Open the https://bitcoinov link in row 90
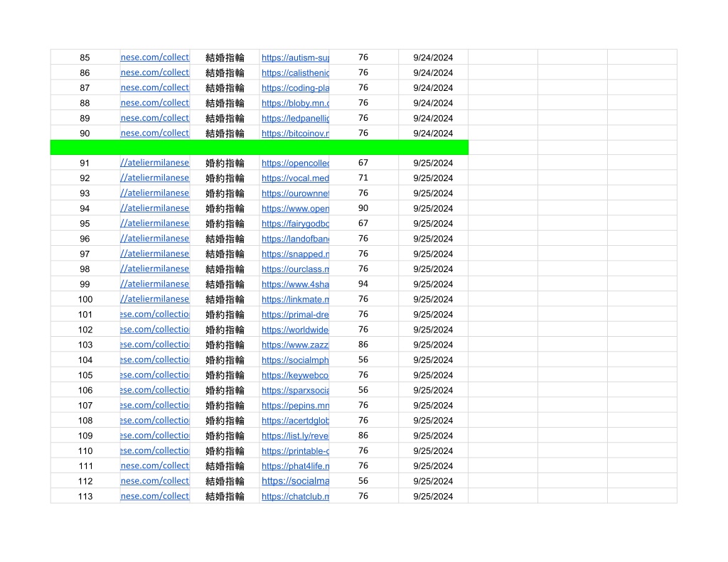This screenshot has height=562, width=728. click(x=295, y=133)
